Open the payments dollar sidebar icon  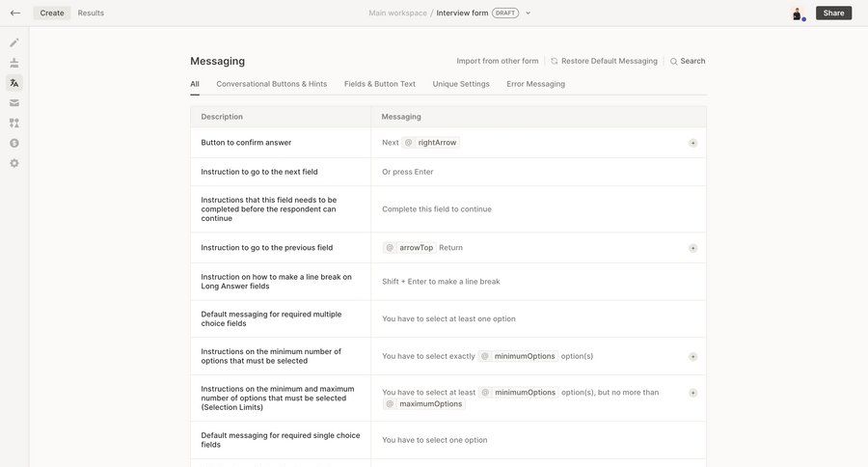click(14, 143)
